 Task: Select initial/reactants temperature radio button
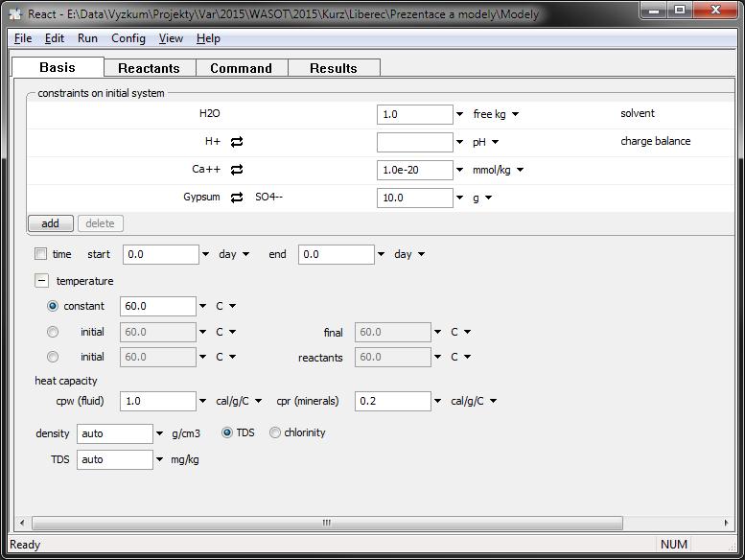coord(53,357)
